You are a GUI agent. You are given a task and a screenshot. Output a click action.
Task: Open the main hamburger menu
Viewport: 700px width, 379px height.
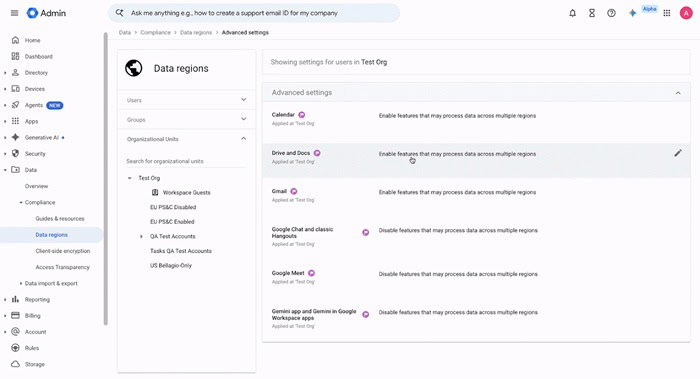pos(14,13)
